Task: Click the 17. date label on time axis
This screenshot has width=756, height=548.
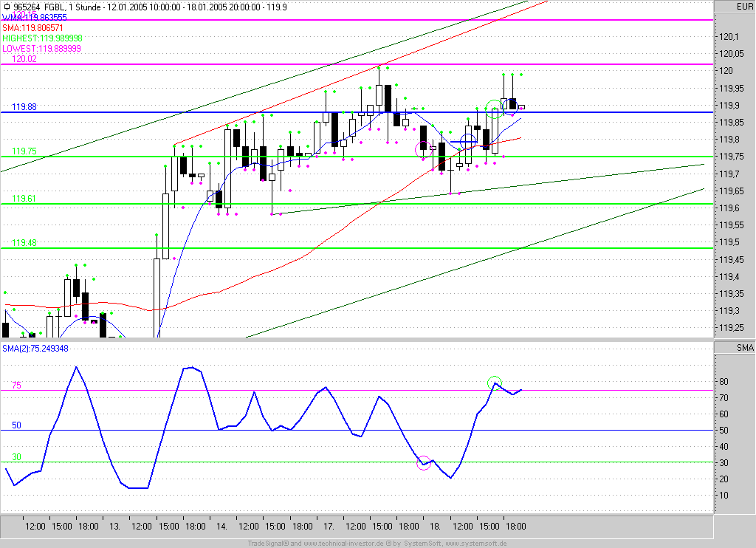Action: click(x=329, y=527)
